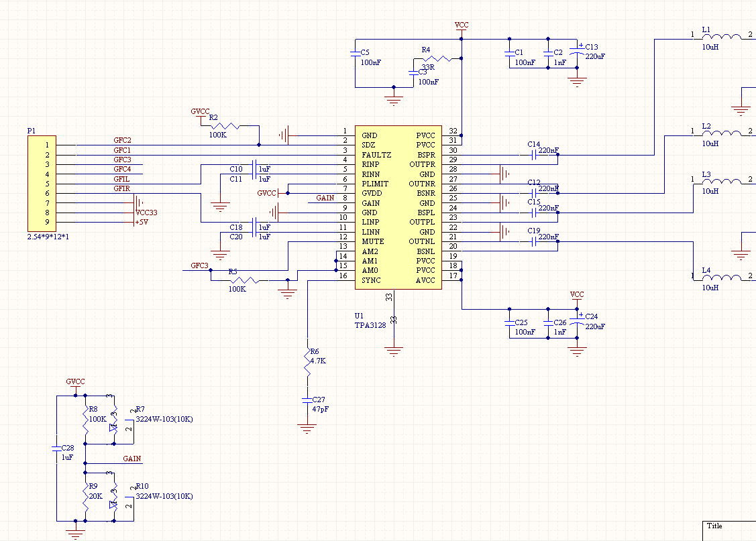Click the GAIN net label at pin 8
The width and height of the screenshot is (756, 541).
[x=325, y=198]
